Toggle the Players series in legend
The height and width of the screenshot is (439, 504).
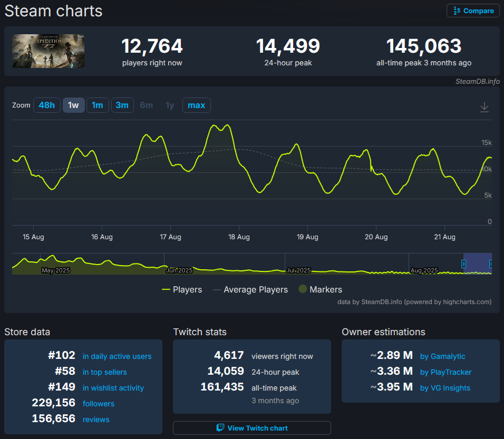[x=182, y=289]
